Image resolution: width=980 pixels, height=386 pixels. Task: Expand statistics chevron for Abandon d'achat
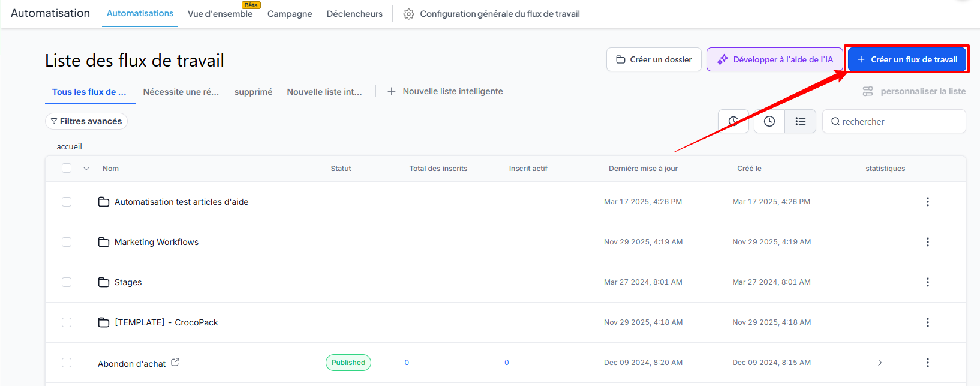coord(880,363)
